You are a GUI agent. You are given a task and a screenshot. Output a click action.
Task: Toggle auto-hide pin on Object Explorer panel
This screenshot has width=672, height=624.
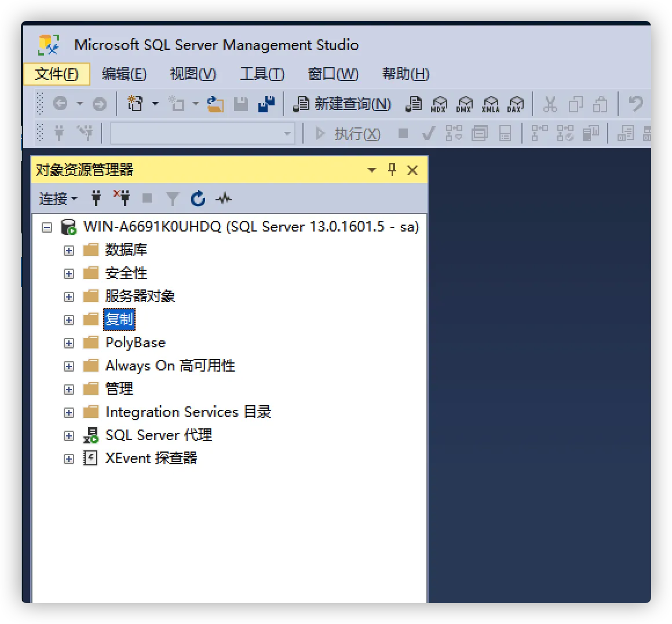click(x=392, y=170)
